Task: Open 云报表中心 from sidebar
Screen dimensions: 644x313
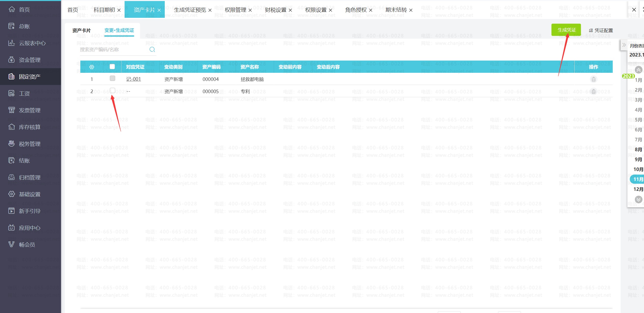Action: [x=32, y=43]
